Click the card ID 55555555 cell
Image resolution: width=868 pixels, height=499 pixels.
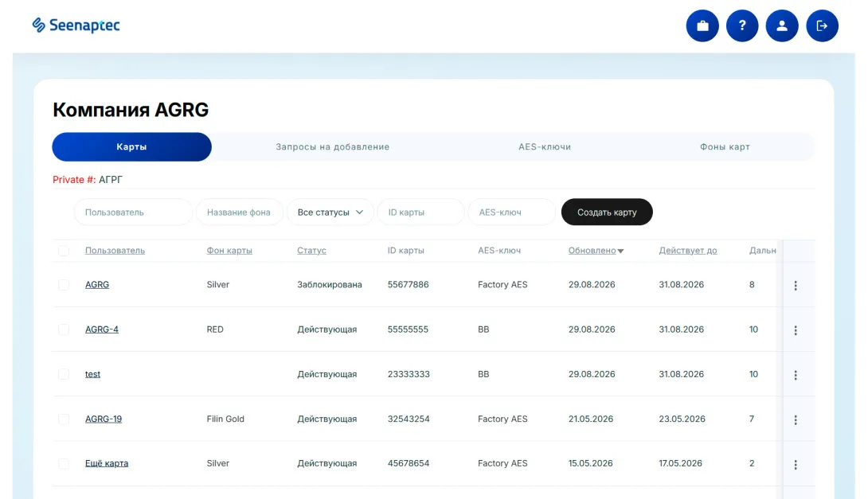point(408,329)
